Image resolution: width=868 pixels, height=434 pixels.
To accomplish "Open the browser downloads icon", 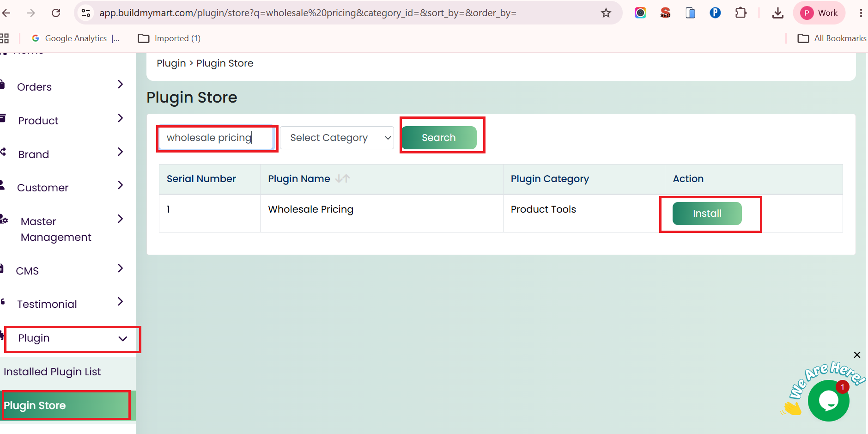I will 778,13.
